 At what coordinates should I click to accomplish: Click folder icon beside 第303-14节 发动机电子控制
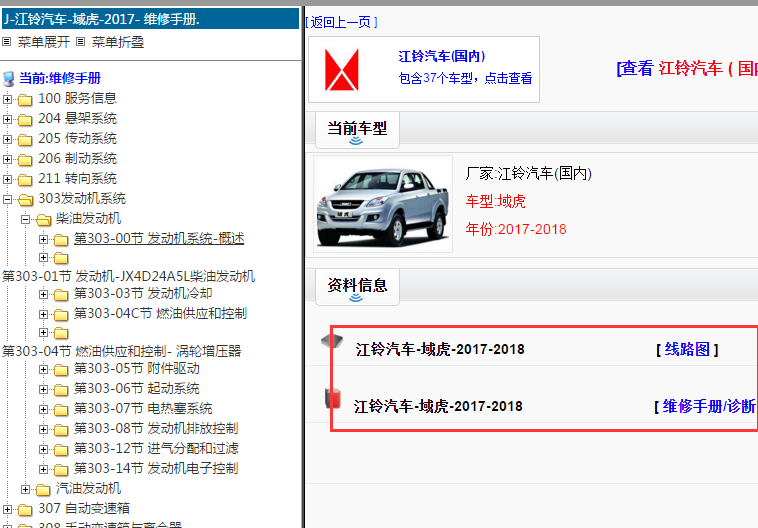coord(61,470)
